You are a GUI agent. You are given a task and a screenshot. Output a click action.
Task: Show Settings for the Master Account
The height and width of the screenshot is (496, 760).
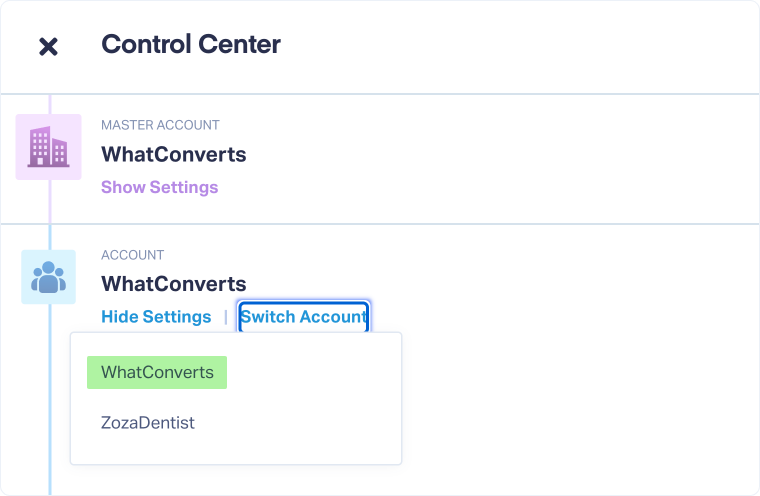[159, 187]
